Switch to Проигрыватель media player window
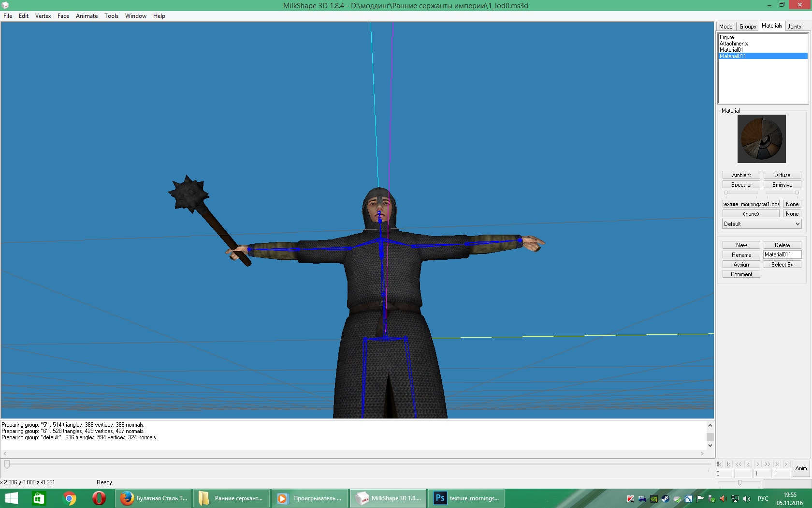 310,498
